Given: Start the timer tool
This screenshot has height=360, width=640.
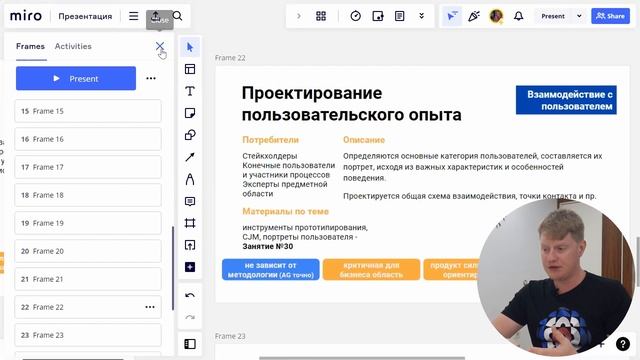Looking at the screenshot, I should pyautogui.click(x=356, y=16).
